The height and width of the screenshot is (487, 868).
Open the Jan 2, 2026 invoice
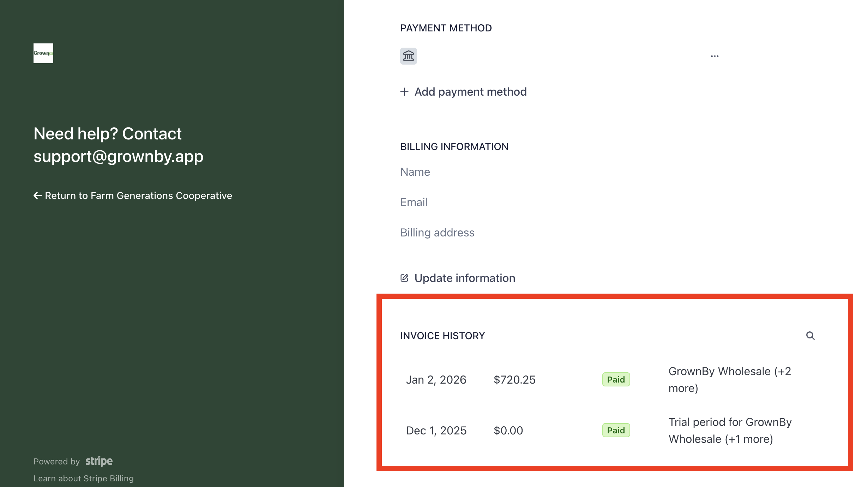click(x=436, y=380)
